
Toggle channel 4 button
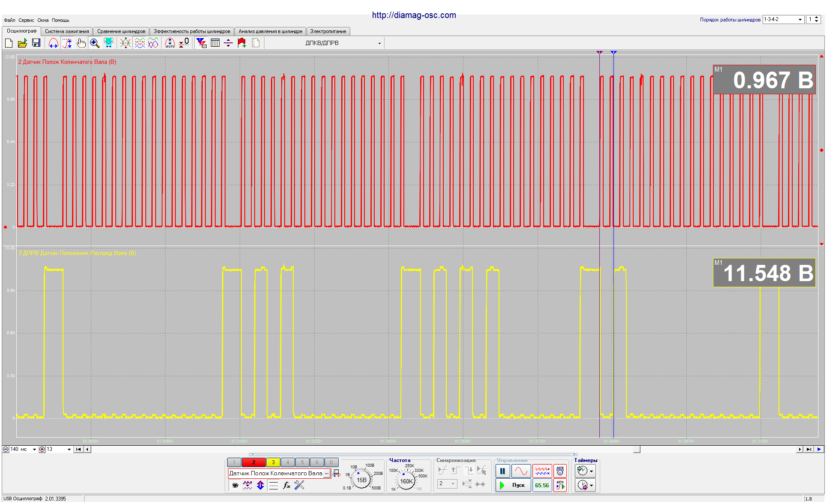point(288,462)
